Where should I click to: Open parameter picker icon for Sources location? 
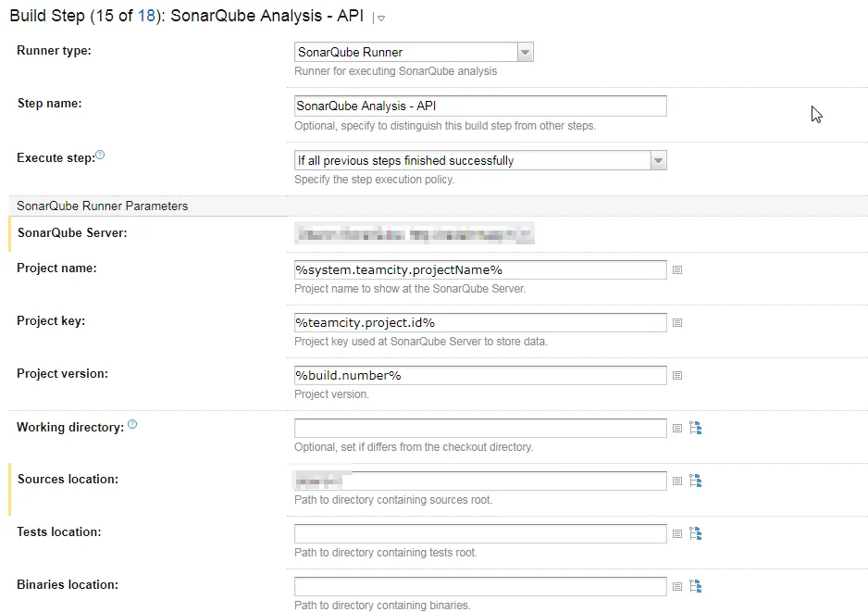pos(677,481)
